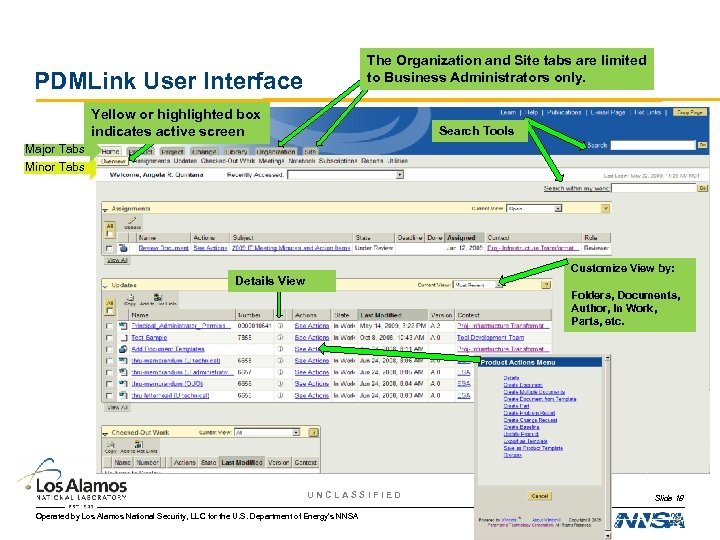Select checkbox for Add Document Templates row
720x540 pixels.
(109, 349)
